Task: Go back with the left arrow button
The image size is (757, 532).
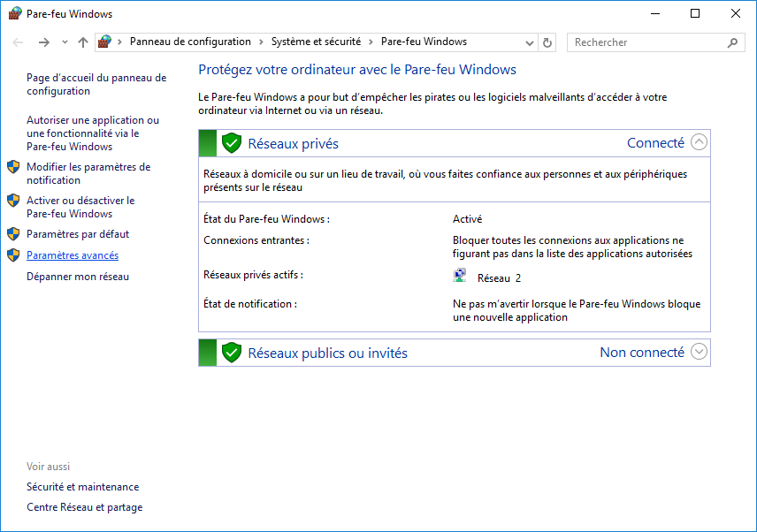Action: 18,42
